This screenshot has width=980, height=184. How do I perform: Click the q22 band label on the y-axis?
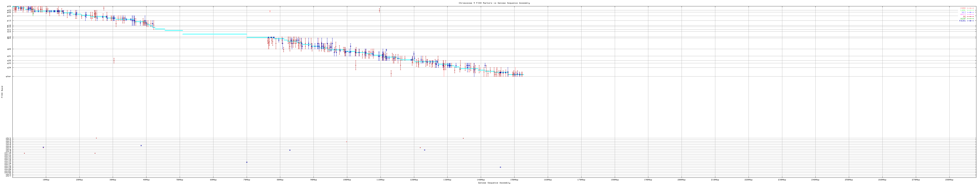9,49
